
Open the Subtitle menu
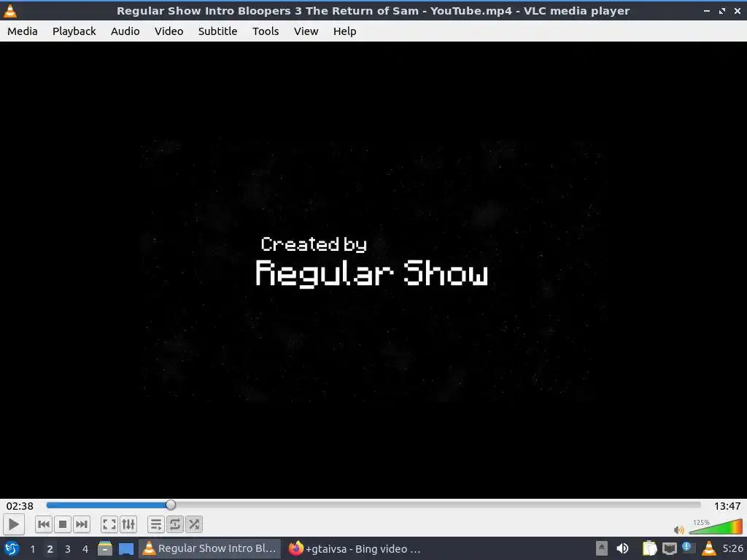(217, 31)
